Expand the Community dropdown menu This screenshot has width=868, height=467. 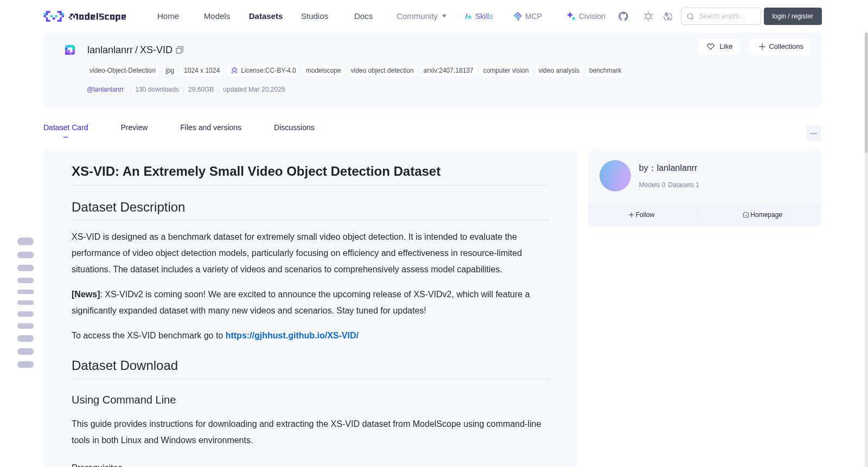422,16
